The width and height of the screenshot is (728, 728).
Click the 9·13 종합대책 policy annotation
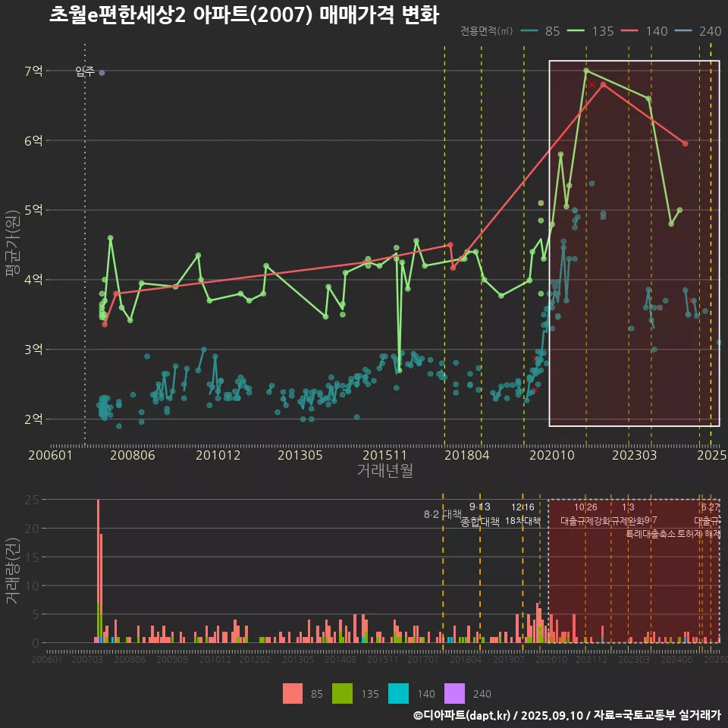point(479,514)
